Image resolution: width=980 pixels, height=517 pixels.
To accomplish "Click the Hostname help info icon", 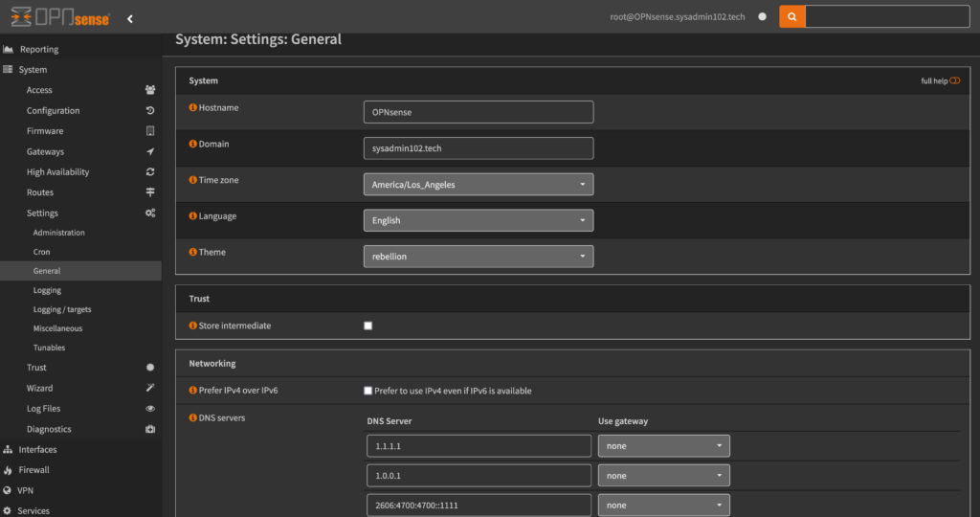I will [192, 107].
